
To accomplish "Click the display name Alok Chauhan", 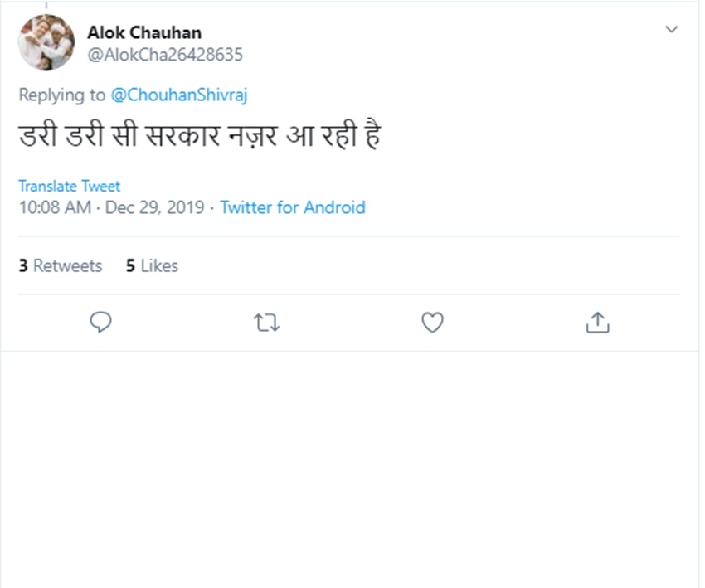I will click(144, 33).
